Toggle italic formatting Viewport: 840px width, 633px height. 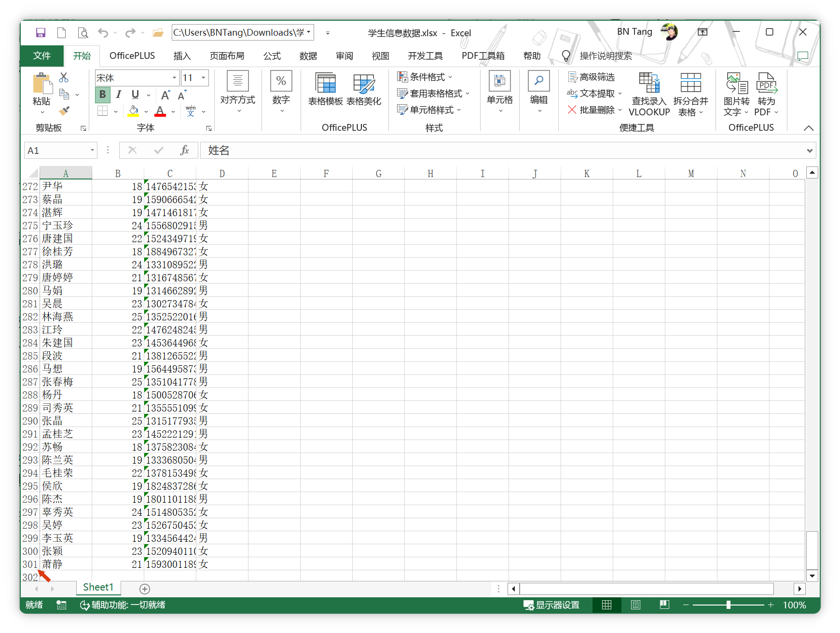[119, 95]
